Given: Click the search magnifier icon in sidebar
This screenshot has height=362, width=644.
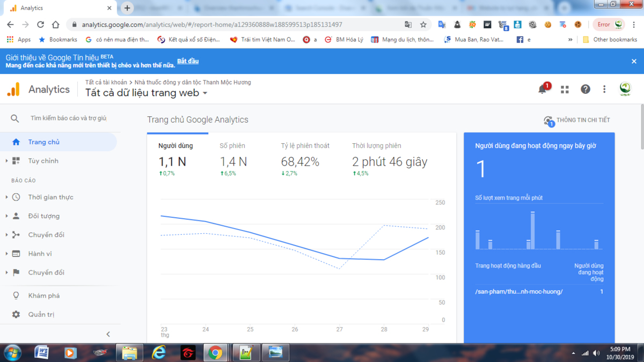Looking at the screenshot, I should pos(15,119).
